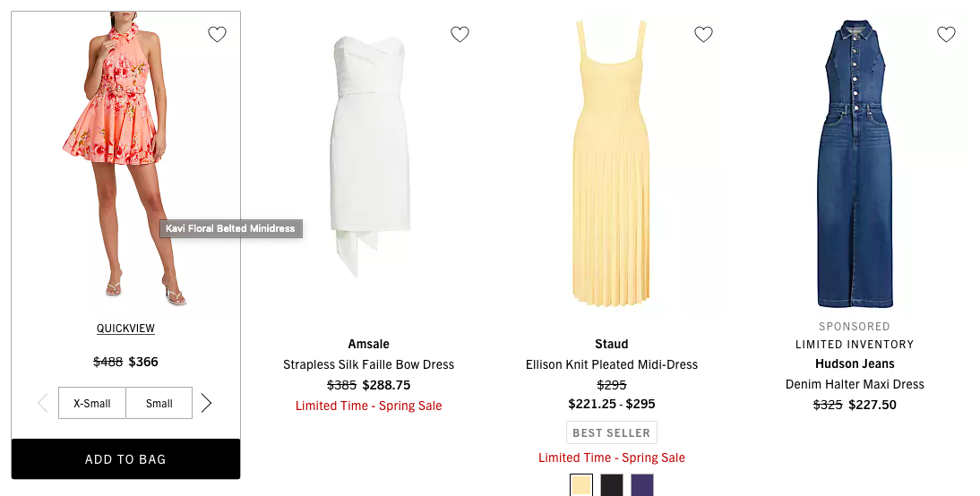Open Strapless Silk Faille Bow Dress link

click(x=368, y=364)
